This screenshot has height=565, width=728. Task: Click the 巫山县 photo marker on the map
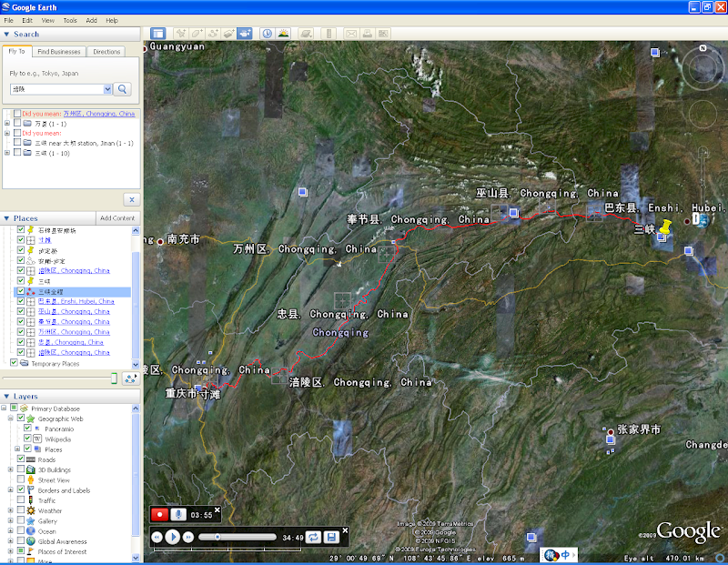pos(513,213)
